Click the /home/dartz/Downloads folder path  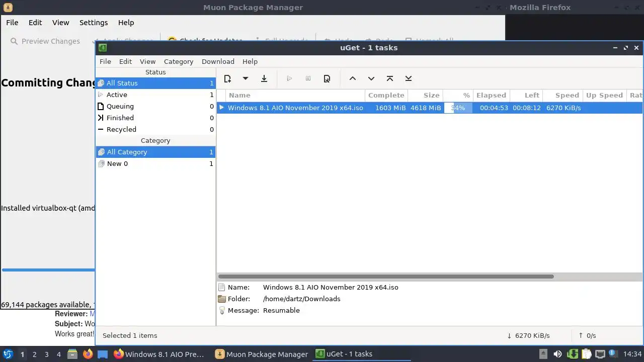click(301, 299)
